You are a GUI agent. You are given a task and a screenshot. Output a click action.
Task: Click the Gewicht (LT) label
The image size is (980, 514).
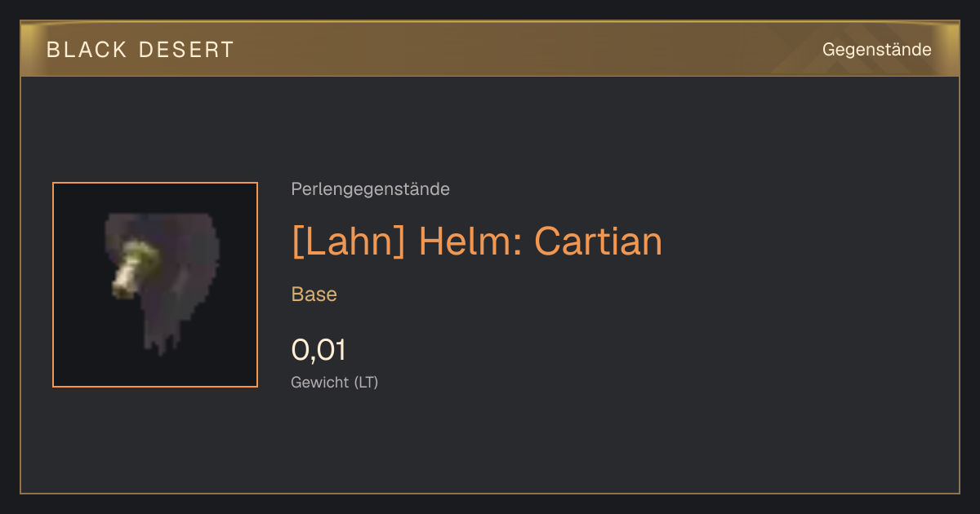tap(335, 382)
